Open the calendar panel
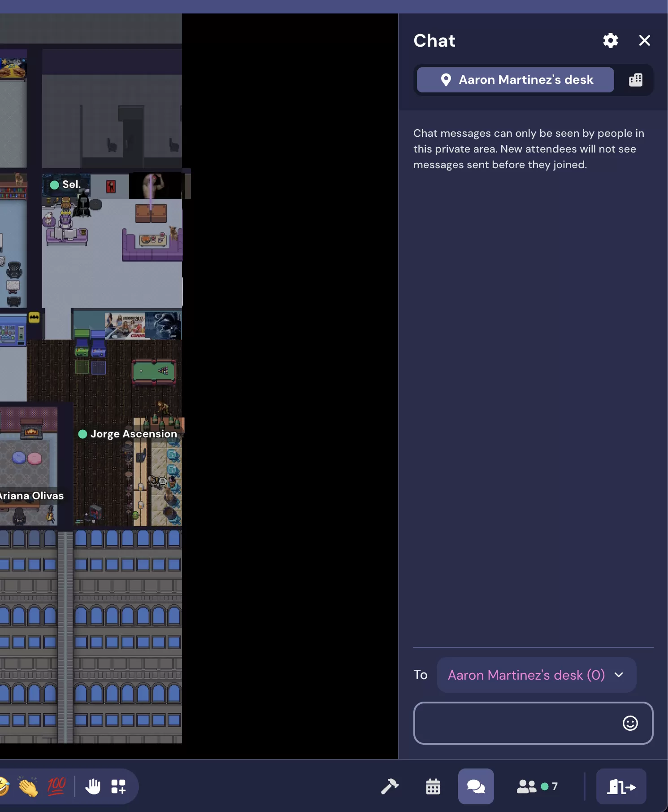 (x=433, y=786)
